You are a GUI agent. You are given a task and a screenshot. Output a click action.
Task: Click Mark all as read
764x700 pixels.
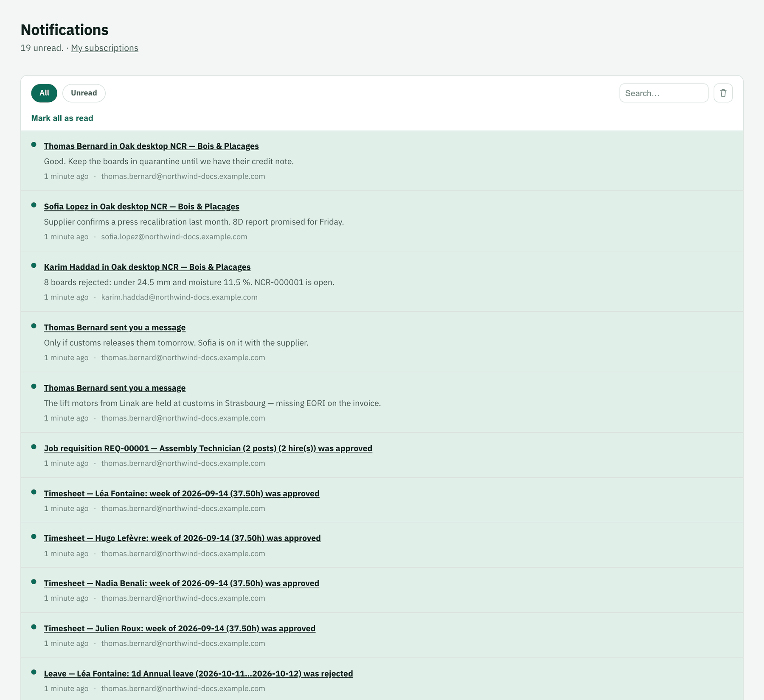click(62, 118)
